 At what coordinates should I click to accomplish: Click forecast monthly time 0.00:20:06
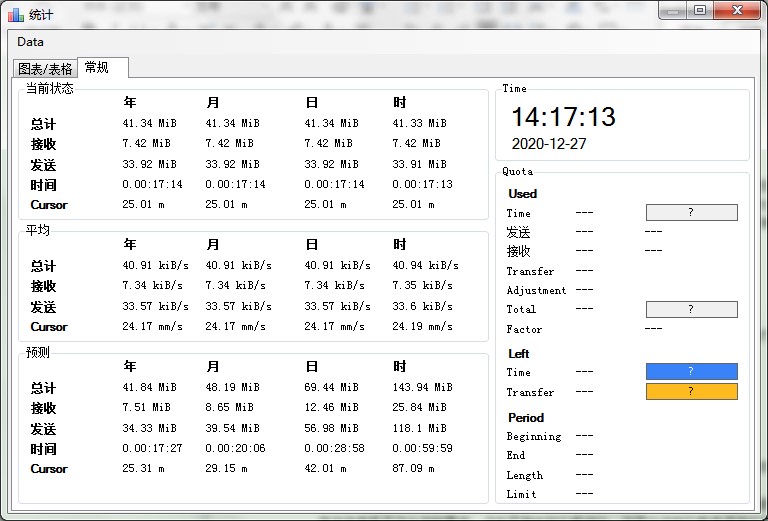coord(235,449)
